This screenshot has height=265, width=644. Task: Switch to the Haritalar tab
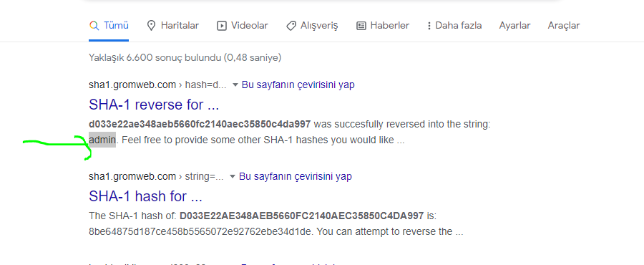(x=173, y=26)
